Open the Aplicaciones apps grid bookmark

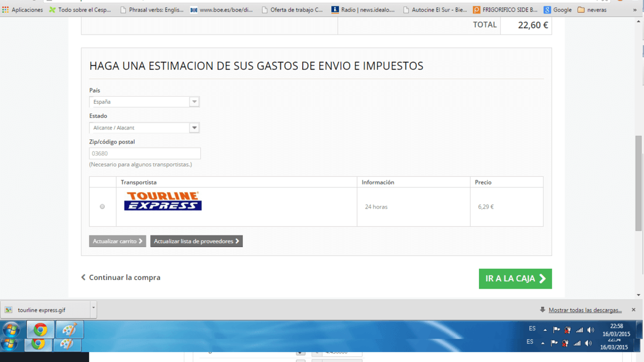tap(23, 9)
